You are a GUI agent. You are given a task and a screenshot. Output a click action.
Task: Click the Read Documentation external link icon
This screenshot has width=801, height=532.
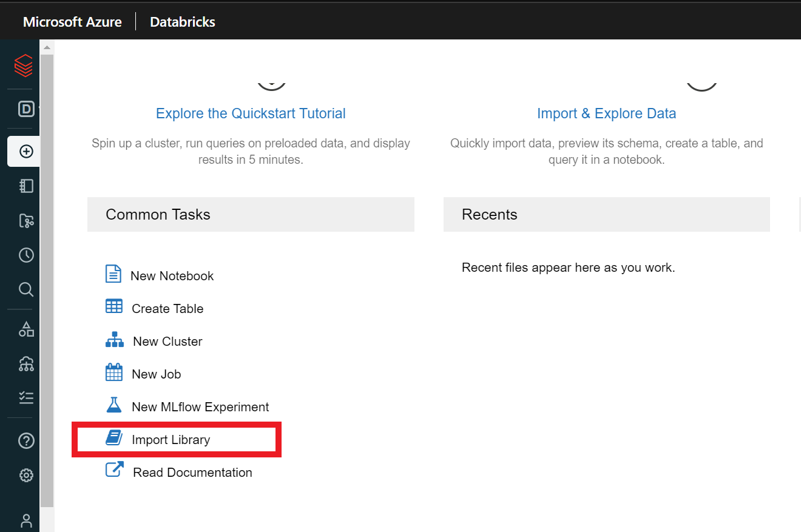pyautogui.click(x=115, y=469)
